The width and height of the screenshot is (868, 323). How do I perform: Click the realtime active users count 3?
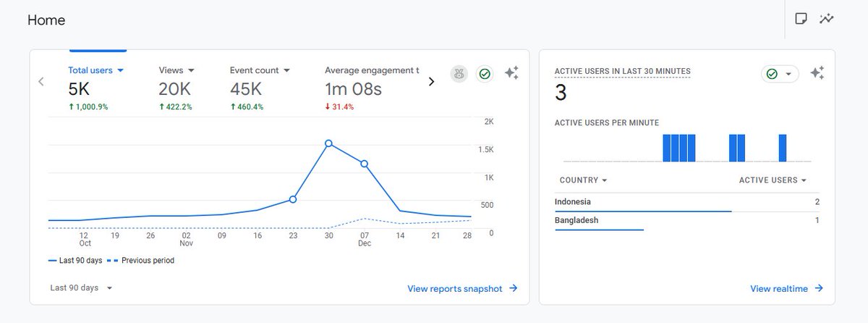pos(561,93)
